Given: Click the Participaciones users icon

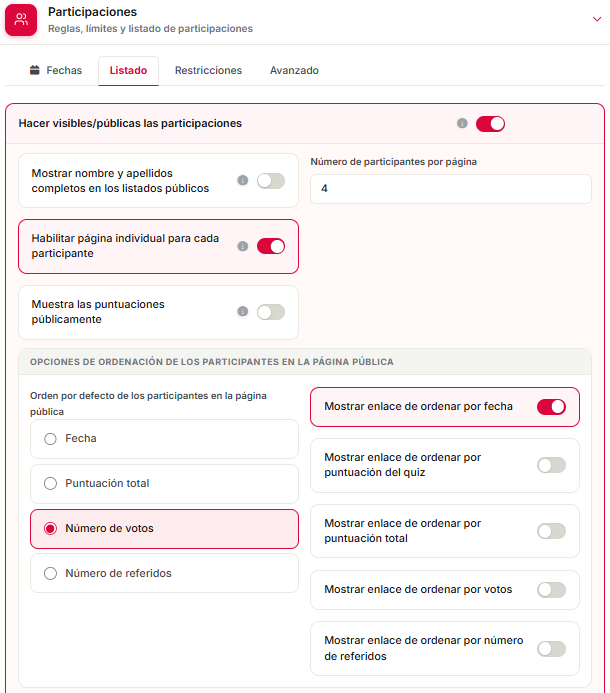Looking at the screenshot, I should [x=21, y=20].
